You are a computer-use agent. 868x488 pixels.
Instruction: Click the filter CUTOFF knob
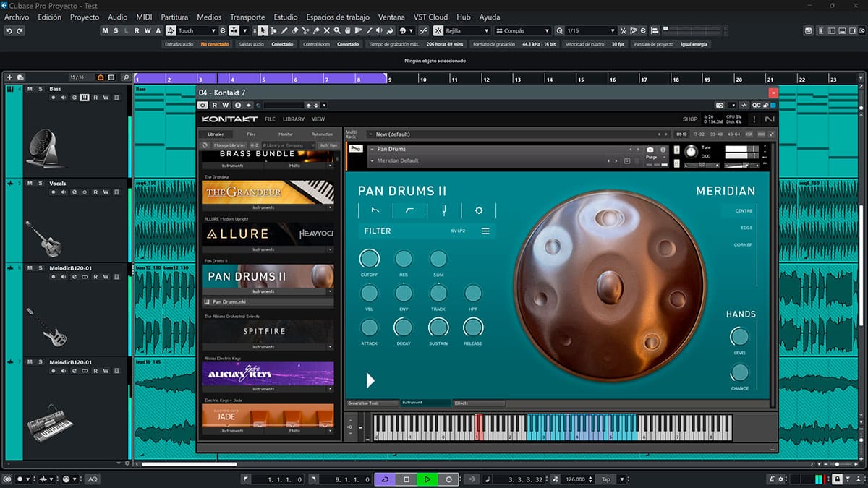pos(369,259)
